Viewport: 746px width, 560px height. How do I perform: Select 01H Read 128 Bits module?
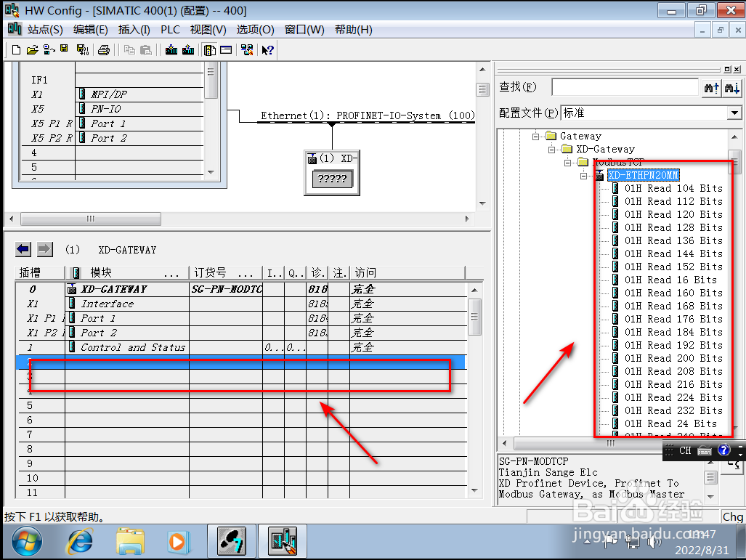coord(673,228)
